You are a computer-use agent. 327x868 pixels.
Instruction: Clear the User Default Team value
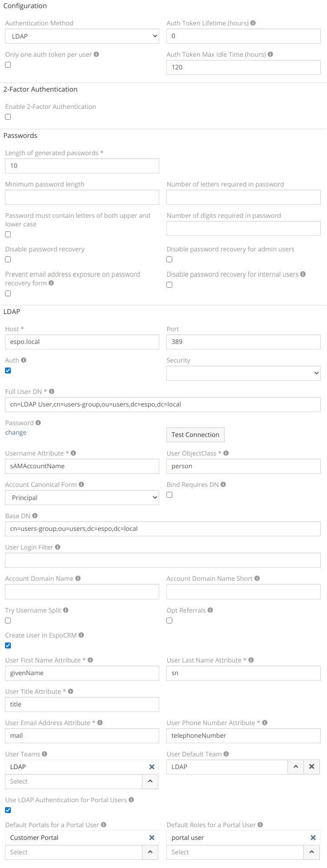tap(312, 767)
